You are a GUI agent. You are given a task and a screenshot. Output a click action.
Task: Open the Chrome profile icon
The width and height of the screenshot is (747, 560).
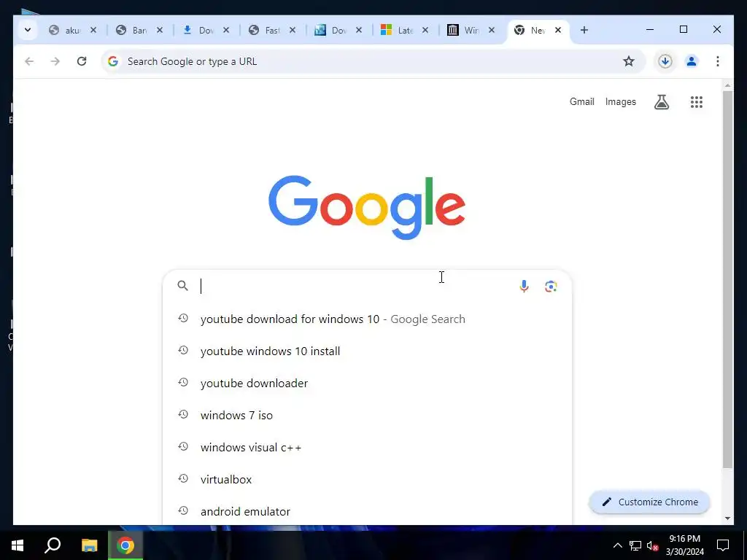[x=692, y=61]
